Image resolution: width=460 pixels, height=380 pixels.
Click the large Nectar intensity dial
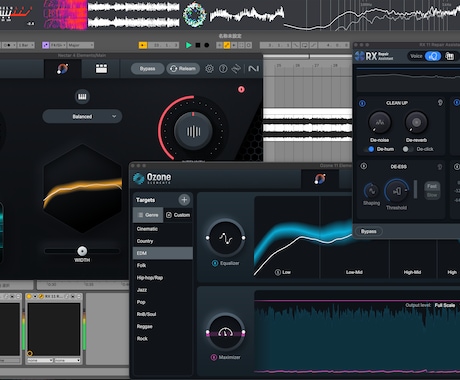[x=193, y=131]
